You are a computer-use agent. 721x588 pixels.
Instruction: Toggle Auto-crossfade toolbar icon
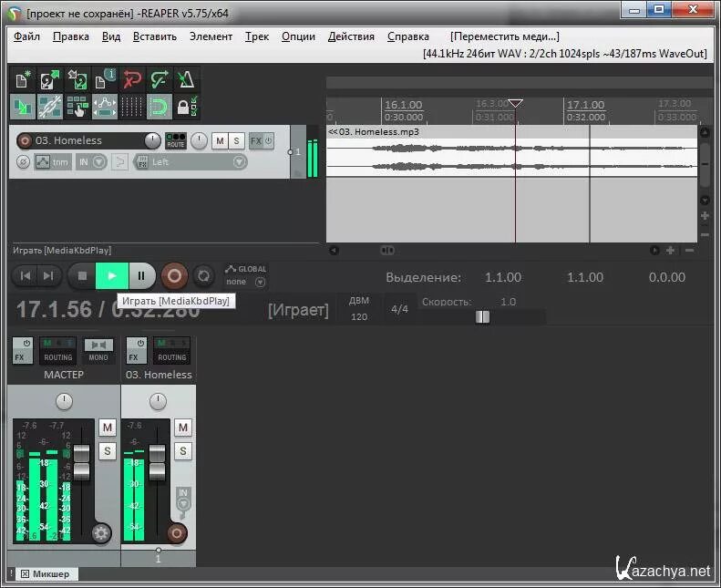tap(23, 107)
